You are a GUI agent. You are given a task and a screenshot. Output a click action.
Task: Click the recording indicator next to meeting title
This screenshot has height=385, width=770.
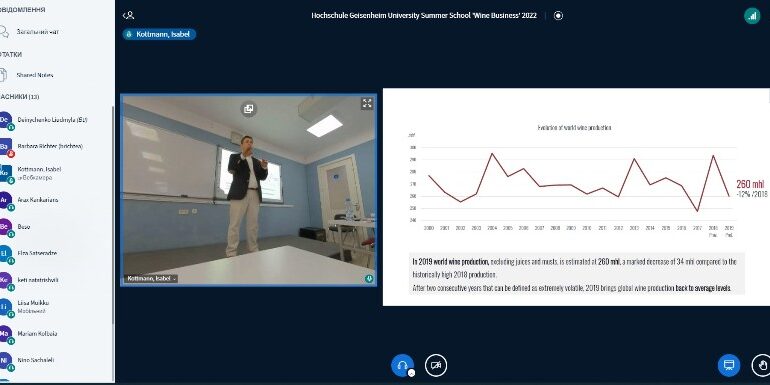(558, 15)
